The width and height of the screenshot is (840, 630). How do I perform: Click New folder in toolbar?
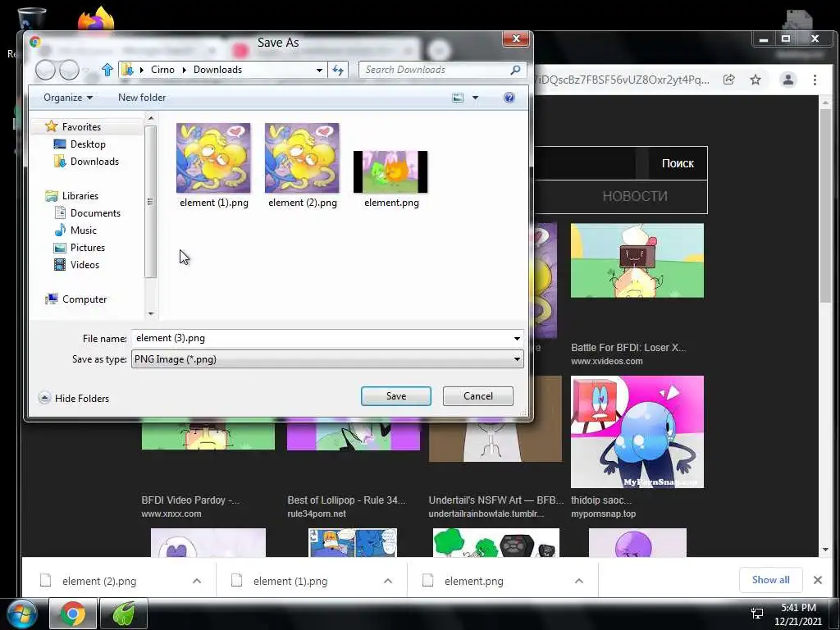(x=142, y=98)
